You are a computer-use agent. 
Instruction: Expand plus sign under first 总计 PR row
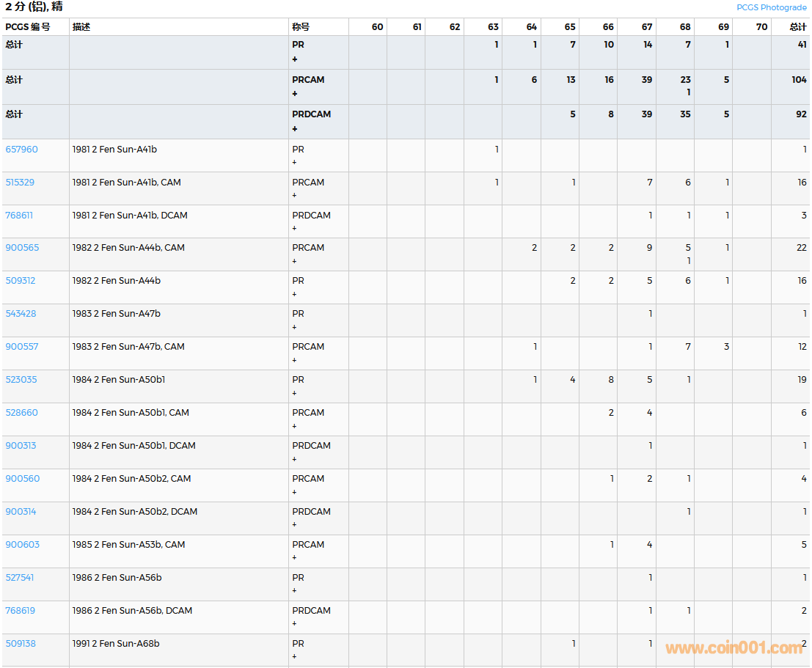(x=295, y=59)
